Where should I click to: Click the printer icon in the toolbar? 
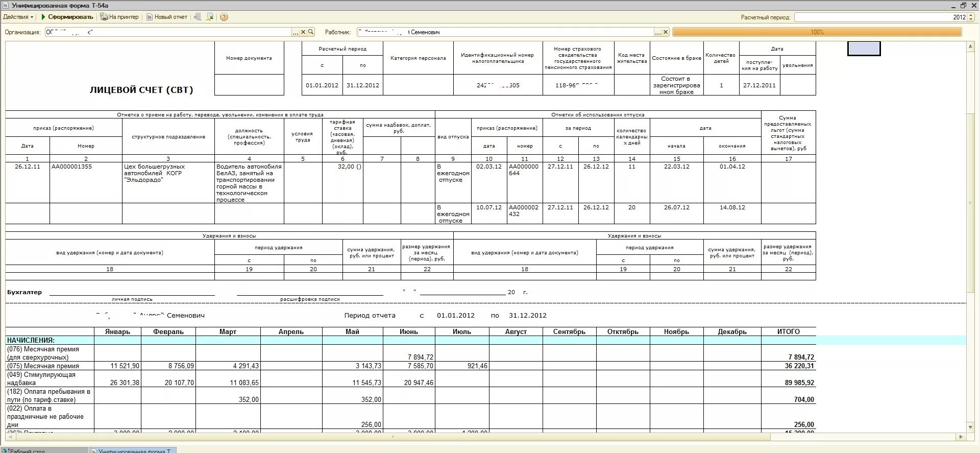[104, 17]
